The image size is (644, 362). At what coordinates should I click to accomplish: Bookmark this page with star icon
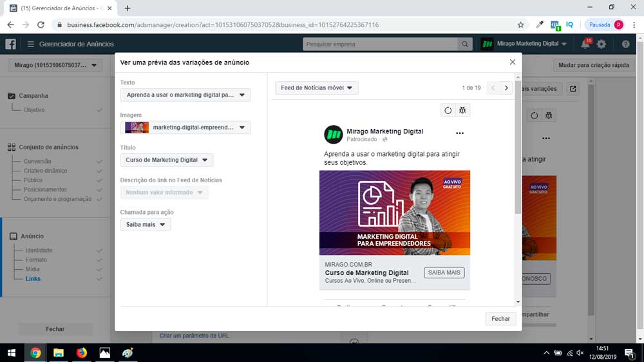coord(521,24)
